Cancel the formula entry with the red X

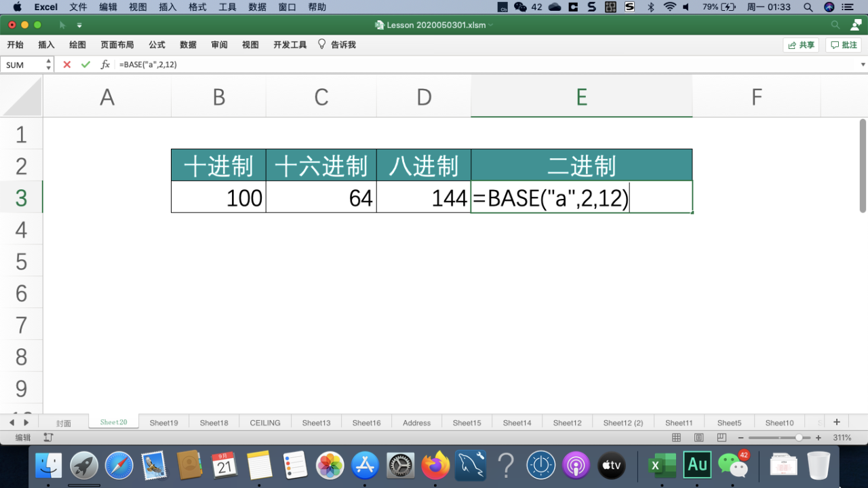(x=66, y=64)
